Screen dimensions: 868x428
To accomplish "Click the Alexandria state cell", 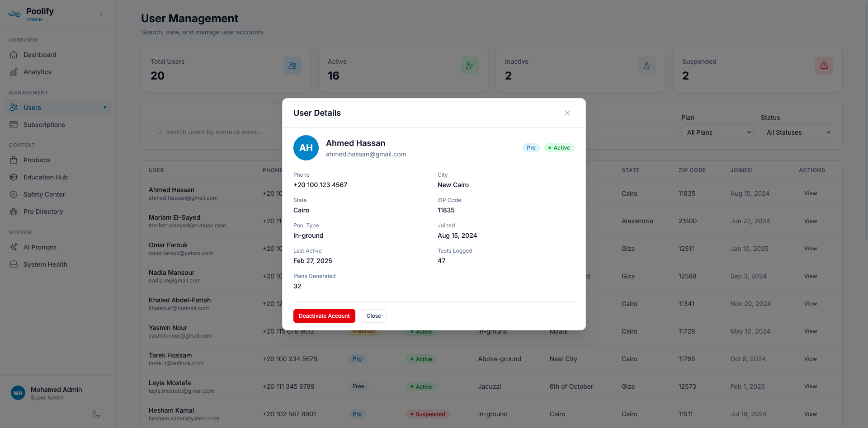I will pyautogui.click(x=637, y=221).
